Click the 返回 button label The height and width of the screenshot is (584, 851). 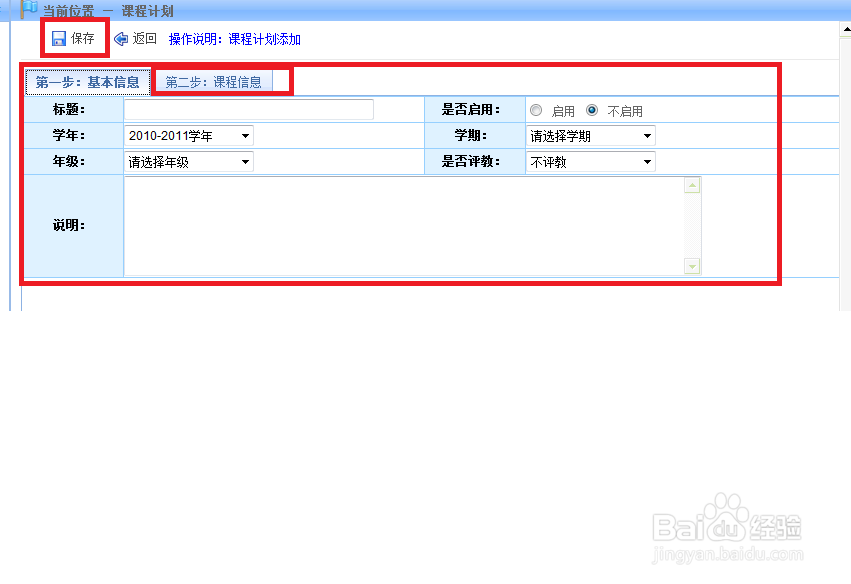click(144, 38)
